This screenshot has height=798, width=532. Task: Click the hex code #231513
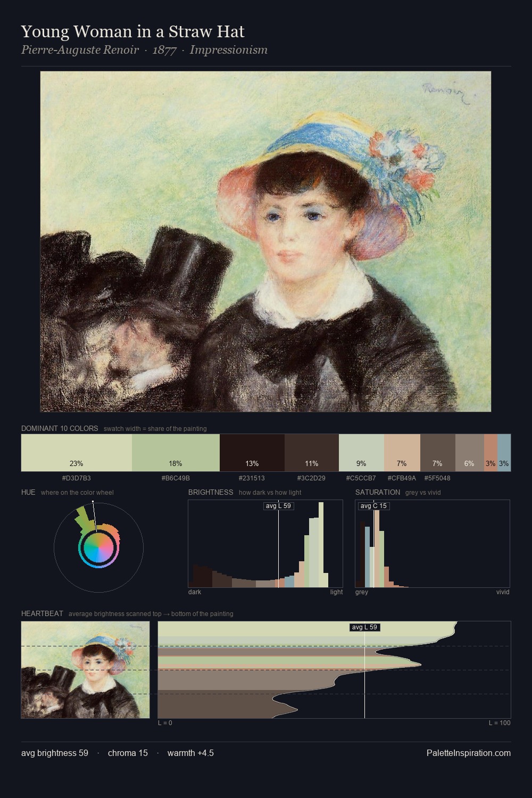tap(252, 478)
